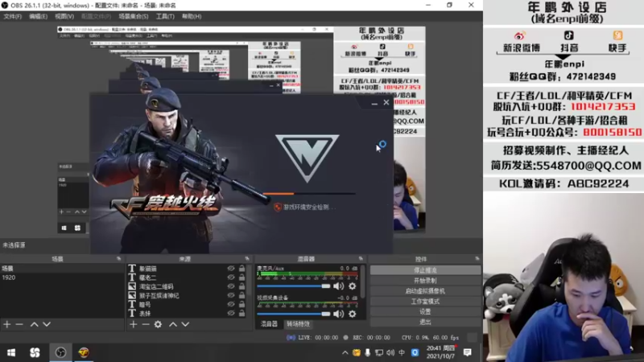Add a new source with the plus icon
Image resolution: width=644 pixels, height=362 pixels.
coord(133,324)
